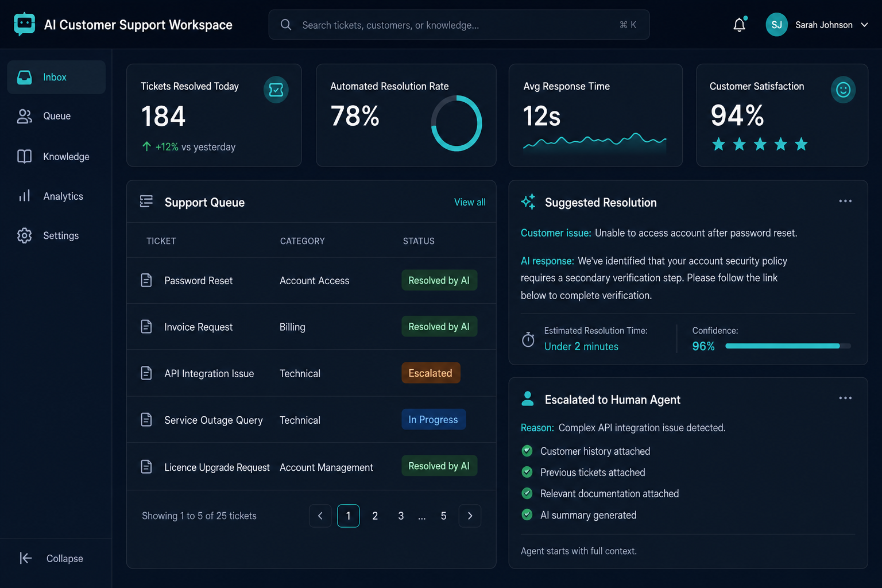This screenshot has height=588, width=882.
Task: Expand the Sarah Johnson account menu
Action: [x=864, y=25]
